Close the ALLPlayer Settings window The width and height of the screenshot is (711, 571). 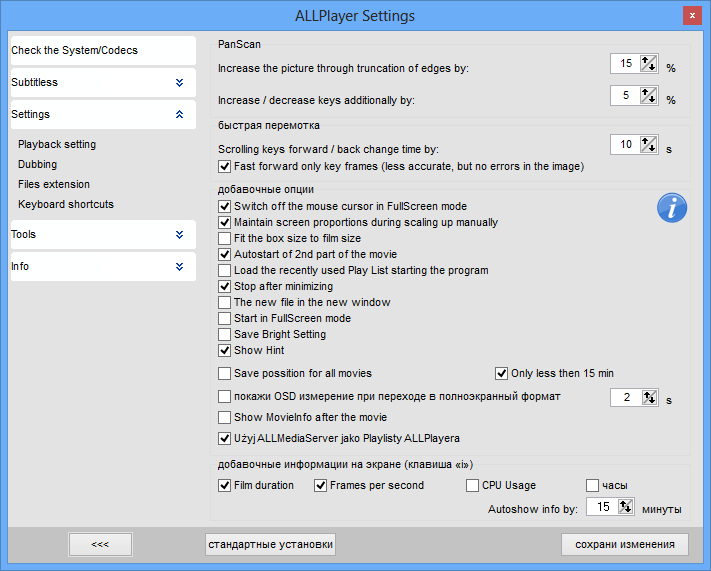click(x=692, y=15)
